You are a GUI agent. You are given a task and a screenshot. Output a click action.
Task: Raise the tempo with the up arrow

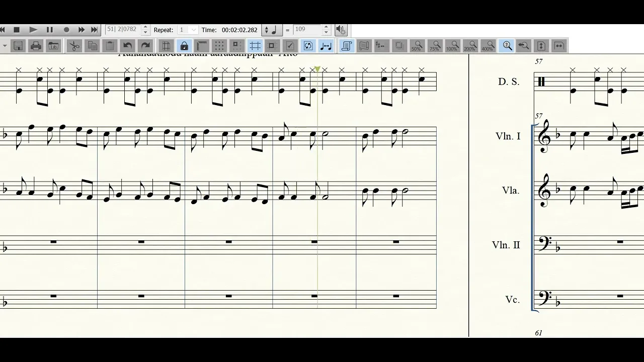326,27
